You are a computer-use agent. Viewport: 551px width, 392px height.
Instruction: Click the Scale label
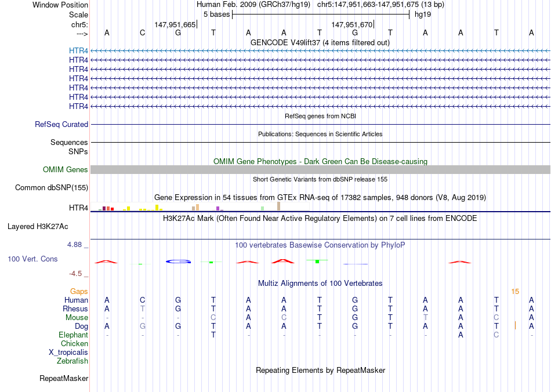point(79,14)
